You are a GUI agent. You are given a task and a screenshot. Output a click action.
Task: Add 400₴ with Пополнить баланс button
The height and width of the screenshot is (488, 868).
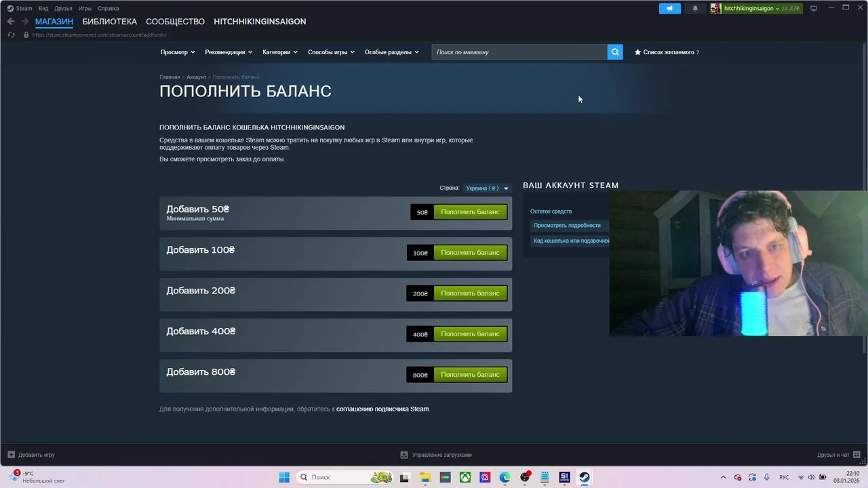(x=470, y=334)
